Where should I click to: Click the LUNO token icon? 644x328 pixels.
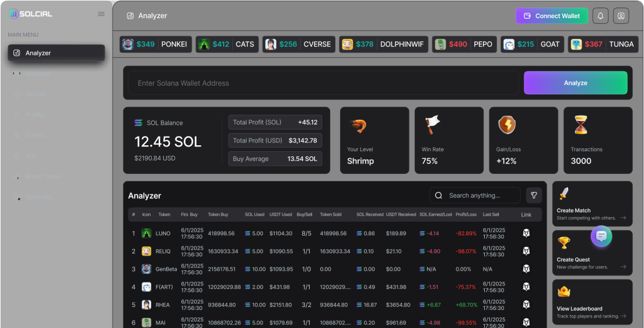[x=146, y=233]
